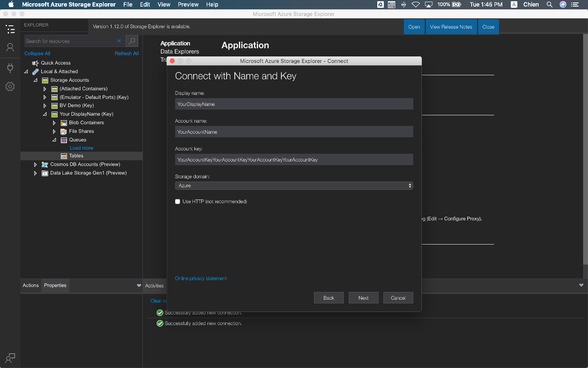Open the Storage domain dropdown

pyautogui.click(x=294, y=186)
